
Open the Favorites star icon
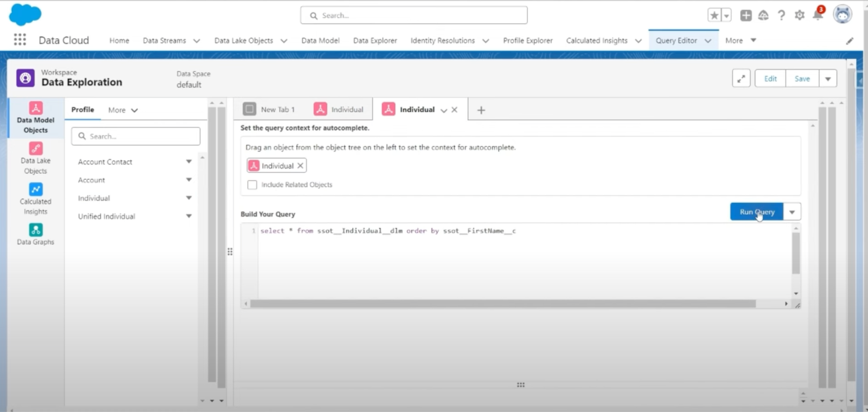(x=714, y=15)
